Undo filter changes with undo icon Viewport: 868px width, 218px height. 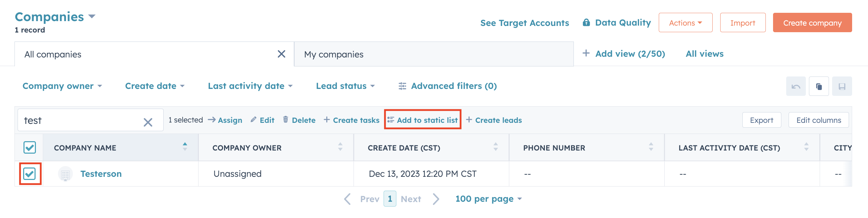pyautogui.click(x=795, y=86)
